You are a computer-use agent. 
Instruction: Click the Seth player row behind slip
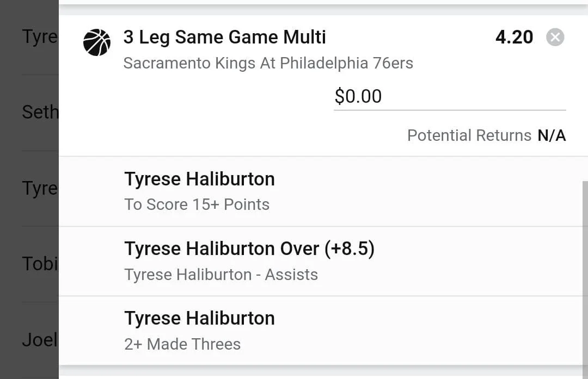coord(39,113)
